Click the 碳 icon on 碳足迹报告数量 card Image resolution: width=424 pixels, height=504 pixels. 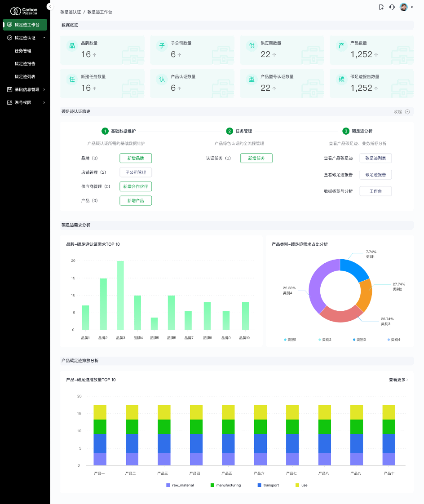[x=341, y=80]
